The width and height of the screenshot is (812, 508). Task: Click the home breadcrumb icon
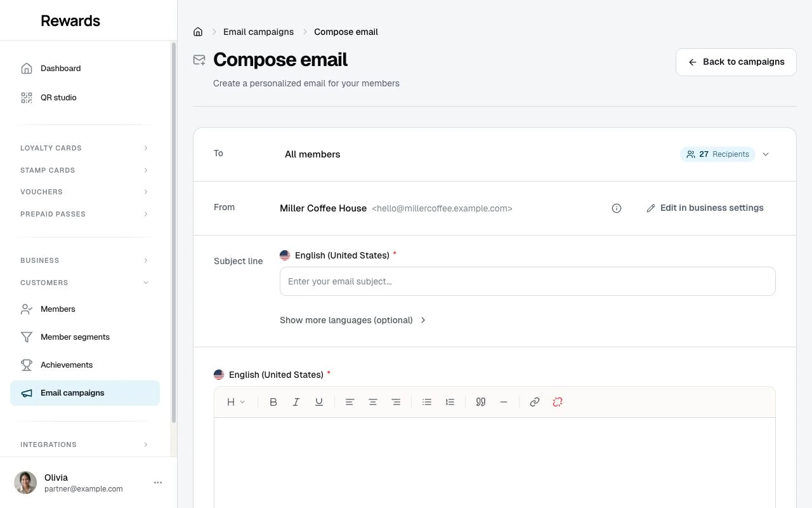[x=198, y=32]
